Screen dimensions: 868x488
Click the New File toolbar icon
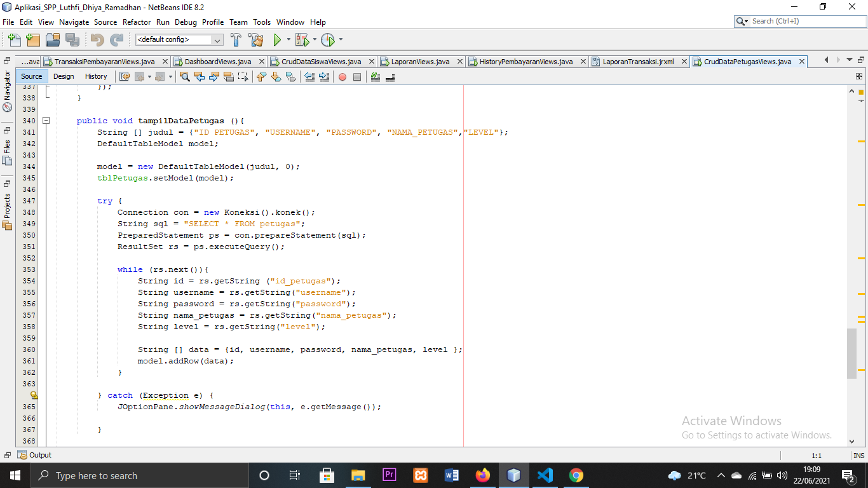(x=13, y=40)
